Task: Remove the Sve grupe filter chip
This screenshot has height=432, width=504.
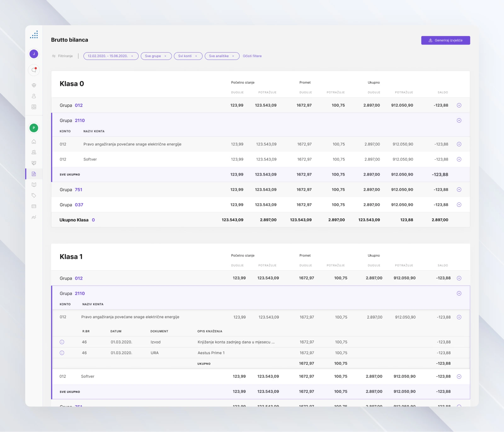Action: pyautogui.click(x=165, y=56)
